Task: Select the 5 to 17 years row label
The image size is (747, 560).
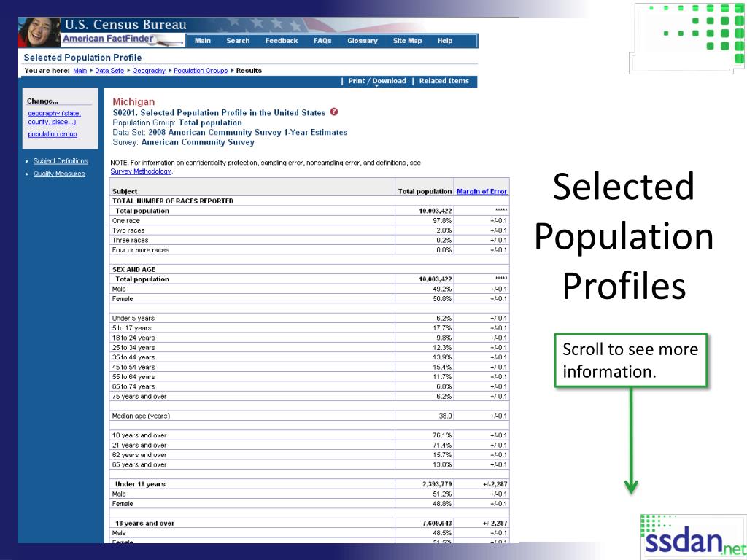Action: pos(131,328)
